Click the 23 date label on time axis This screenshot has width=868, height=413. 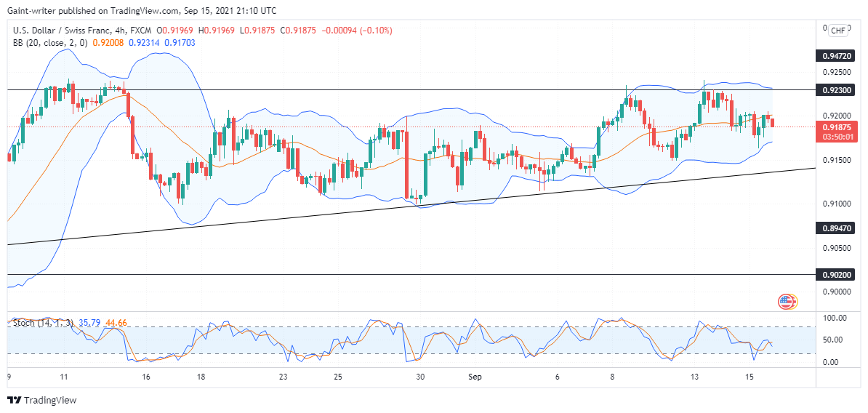click(284, 377)
